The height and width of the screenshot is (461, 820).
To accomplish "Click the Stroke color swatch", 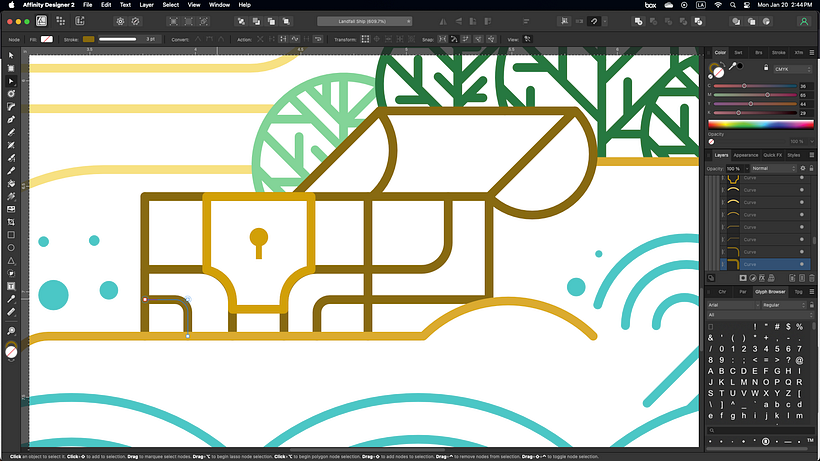I will click(x=88, y=39).
